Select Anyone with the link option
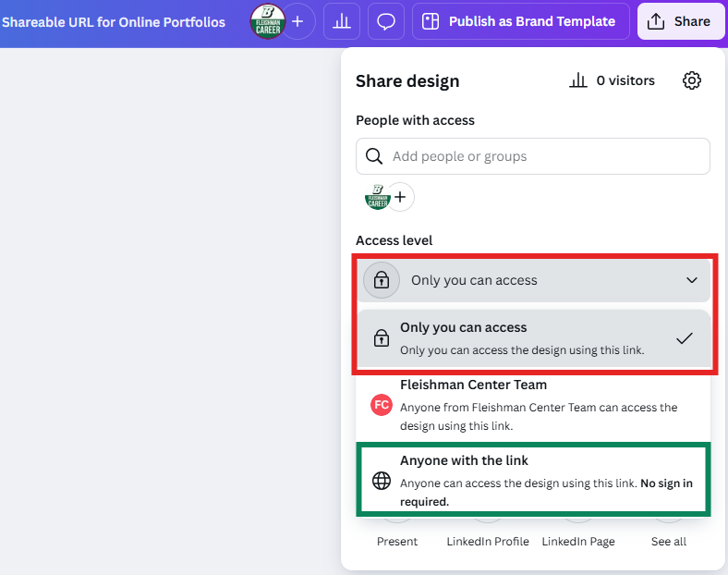This screenshot has width=728, height=575. pos(533,481)
